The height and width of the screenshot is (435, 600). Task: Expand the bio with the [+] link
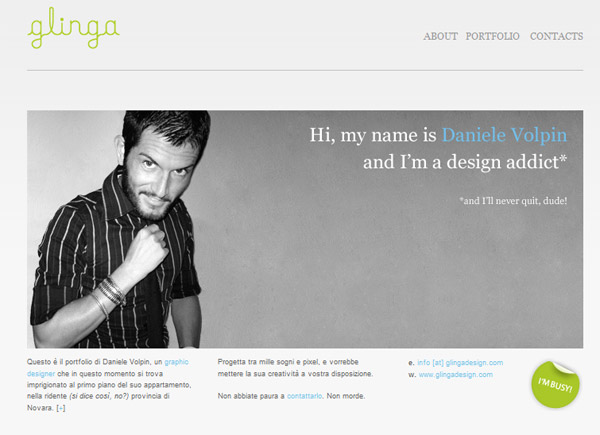pos(61,408)
